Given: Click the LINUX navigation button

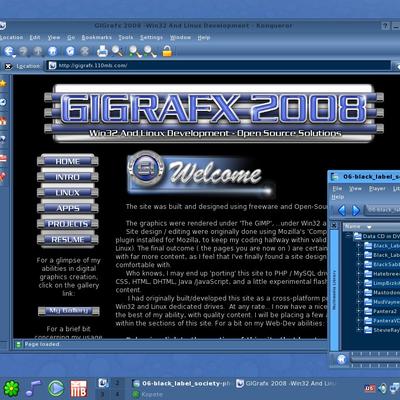Looking at the screenshot, I should pos(68,193).
